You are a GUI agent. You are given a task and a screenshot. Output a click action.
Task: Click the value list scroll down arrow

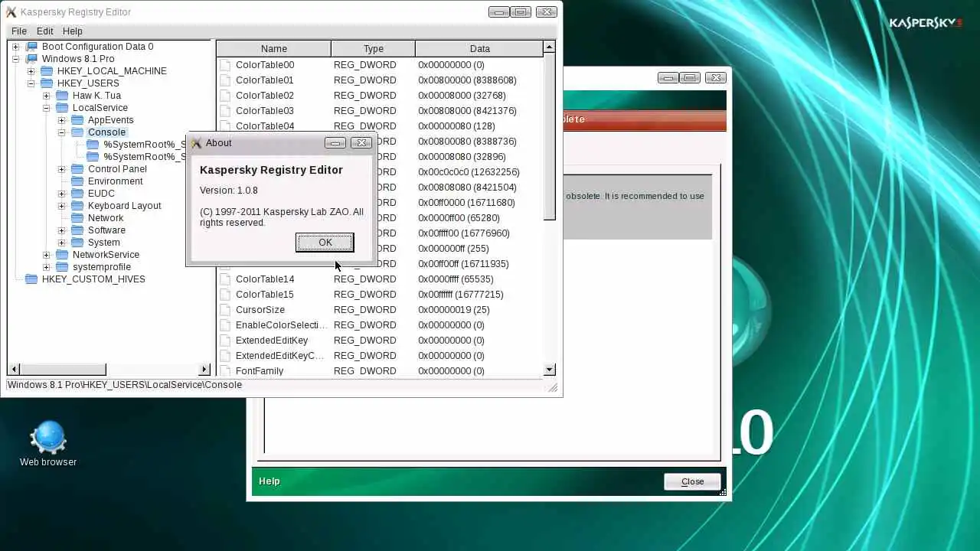(x=549, y=370)
